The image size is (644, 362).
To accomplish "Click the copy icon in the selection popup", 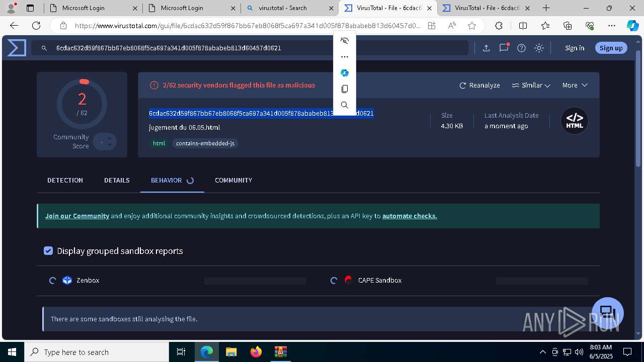I will [x=345, y=89].
